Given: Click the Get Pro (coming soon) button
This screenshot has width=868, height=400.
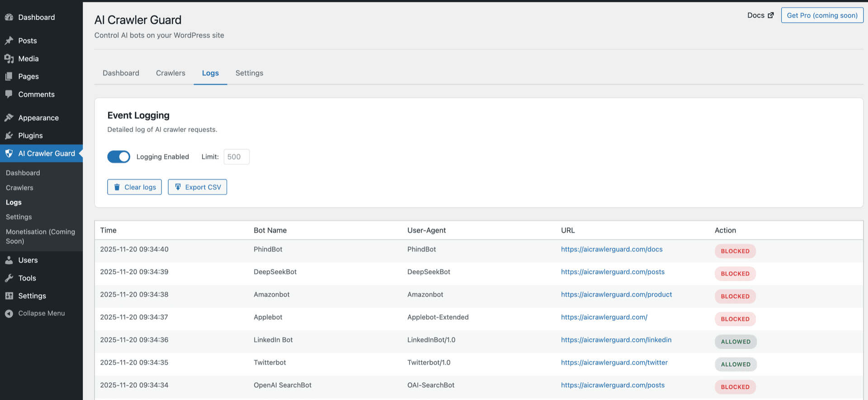Looking at the screenshot, I should pos(822,15).
